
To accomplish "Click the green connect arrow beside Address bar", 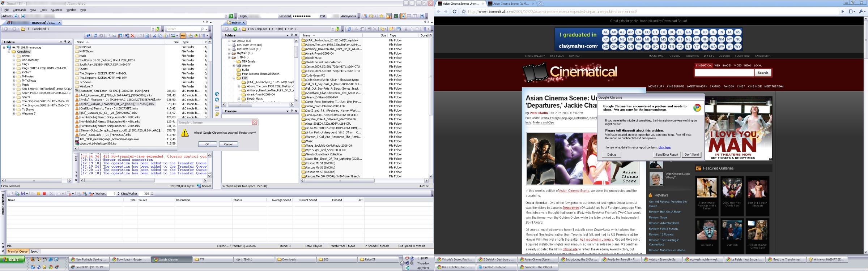I will pos(231,16).
